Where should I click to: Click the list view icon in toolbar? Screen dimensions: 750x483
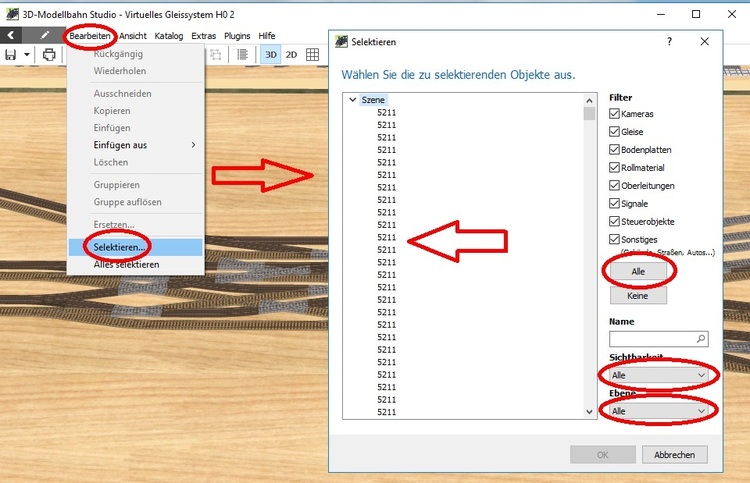(x=243, y=55)
